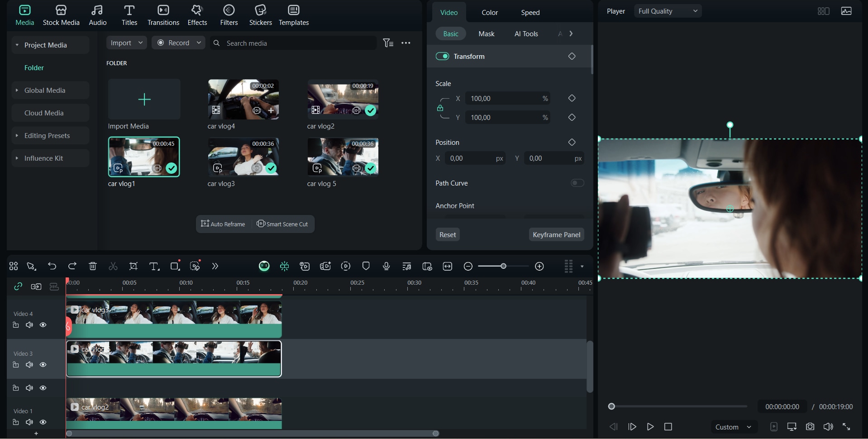Open the Transitions tab
Image resolution: width=868 pixels, height=439 pixels.
163,15
